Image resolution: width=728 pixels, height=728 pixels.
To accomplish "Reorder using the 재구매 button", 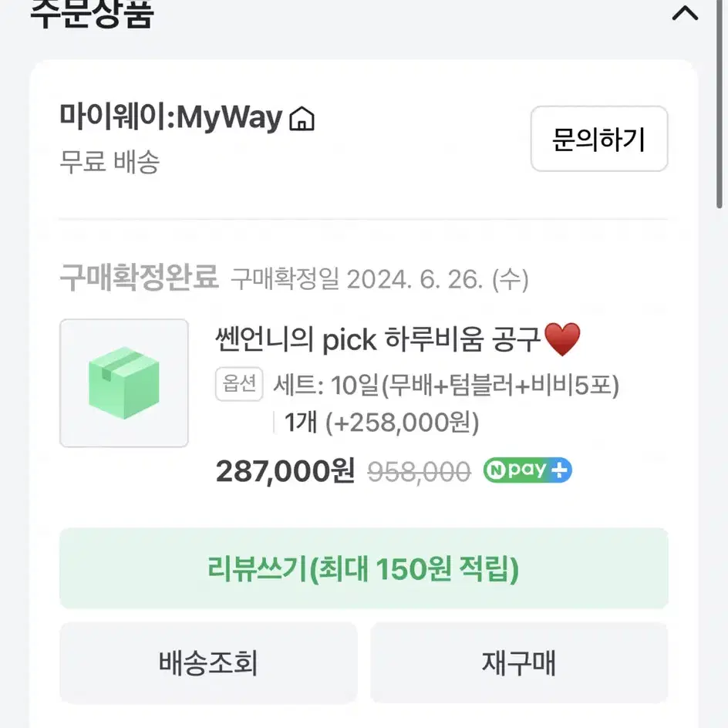I will [x=518, y=663].
